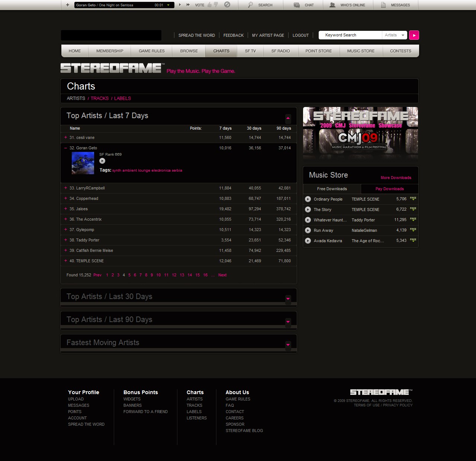This screenshot has height=461, width=476.
Task: Skip to next track in top player
Action: coord(188,5)
